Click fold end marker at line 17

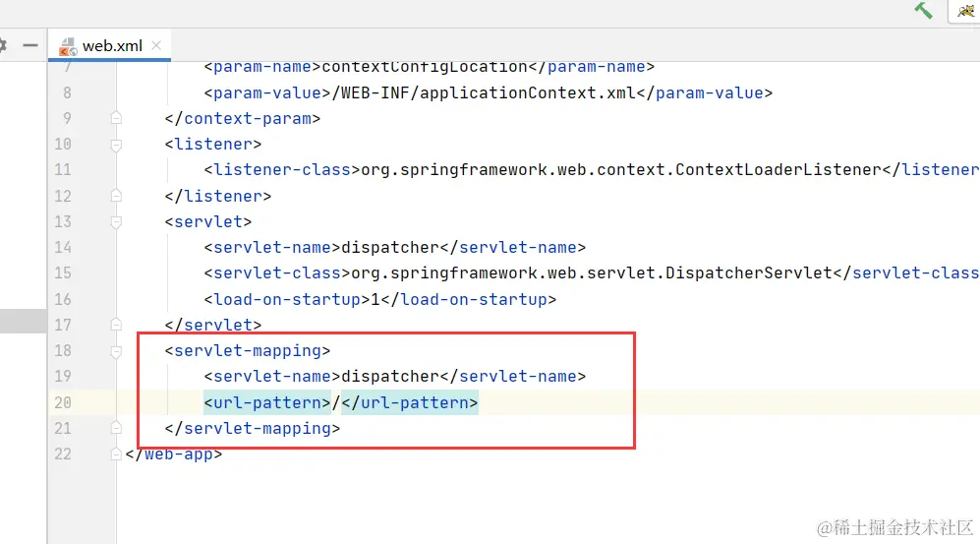(x=116, y=324)
